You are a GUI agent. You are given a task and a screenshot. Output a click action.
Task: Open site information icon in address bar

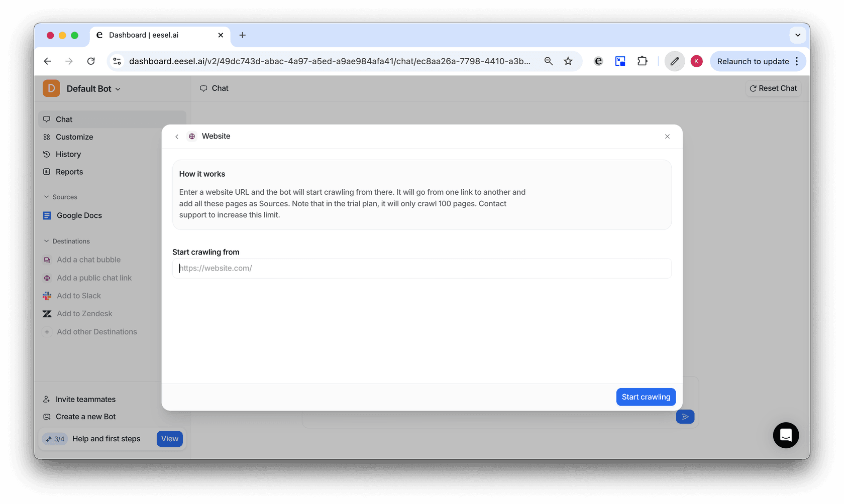coord(117,61)
